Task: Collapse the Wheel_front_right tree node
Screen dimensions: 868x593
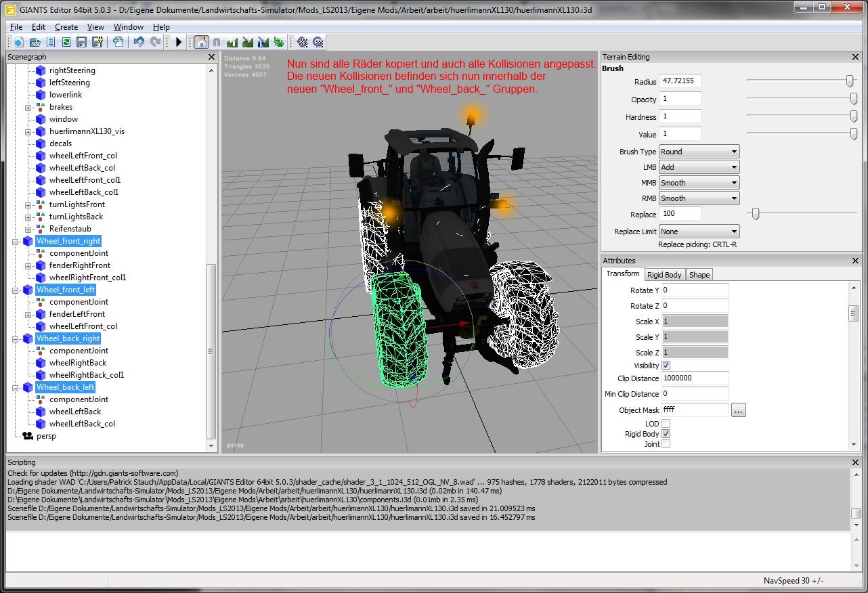Action: pos(16,241)
